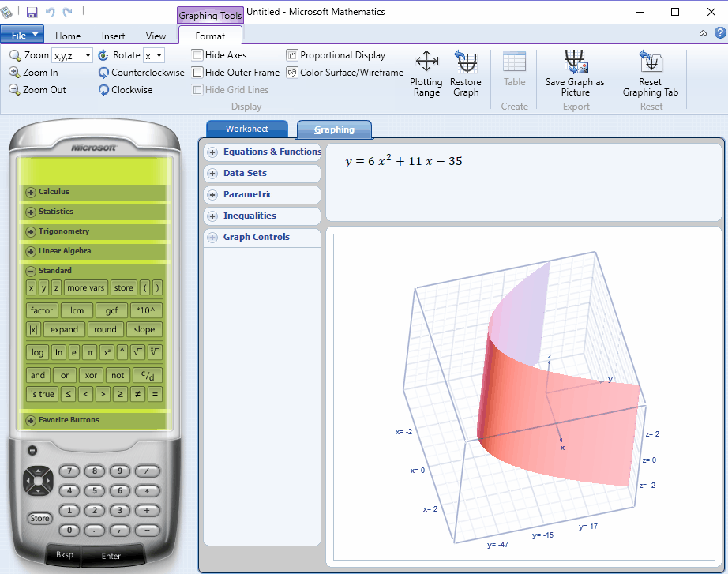Insert the c/d fraction button
This screenshot has height=574, width=728.
click(147, 375)
